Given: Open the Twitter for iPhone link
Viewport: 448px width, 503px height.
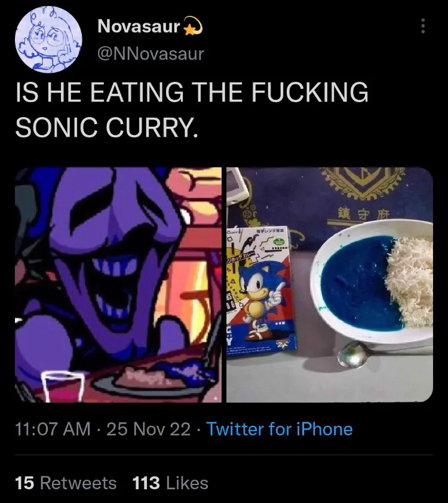Looking at the screenshot, I should [x=279, y=429].
